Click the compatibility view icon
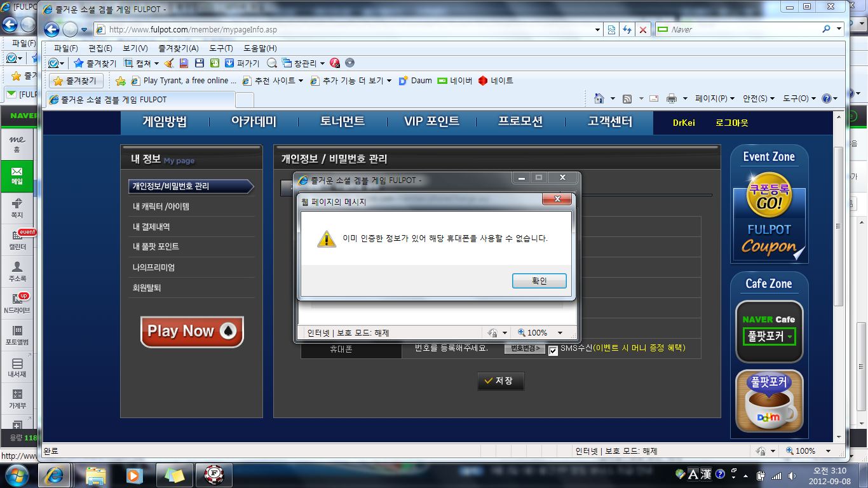 tap(611, 29)
